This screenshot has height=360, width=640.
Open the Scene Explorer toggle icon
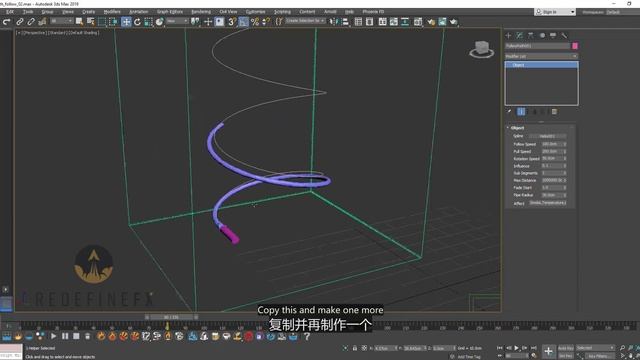[358, 22]
